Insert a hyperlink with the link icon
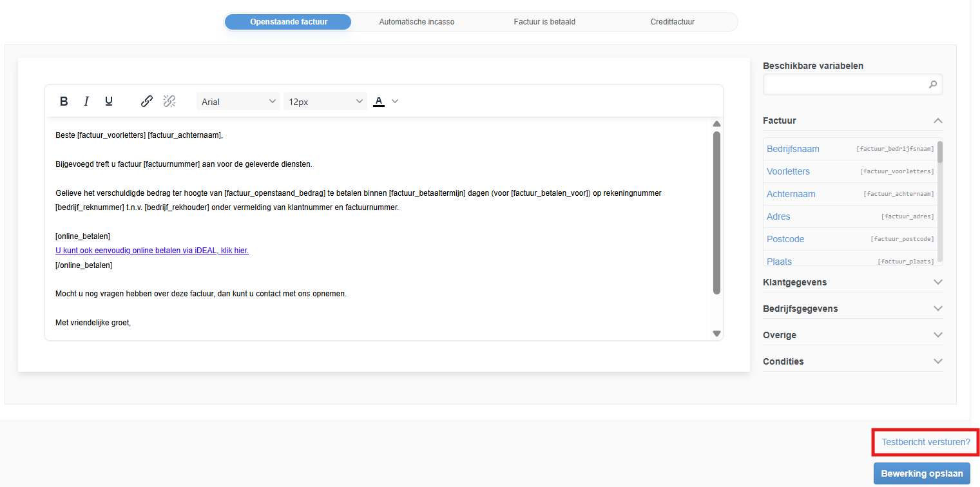This screenshot has width=980, height=487. (147, 101)
